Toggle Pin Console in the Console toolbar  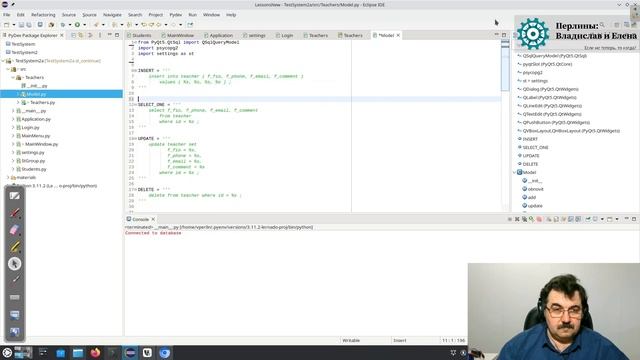click(x=588, y=220)
